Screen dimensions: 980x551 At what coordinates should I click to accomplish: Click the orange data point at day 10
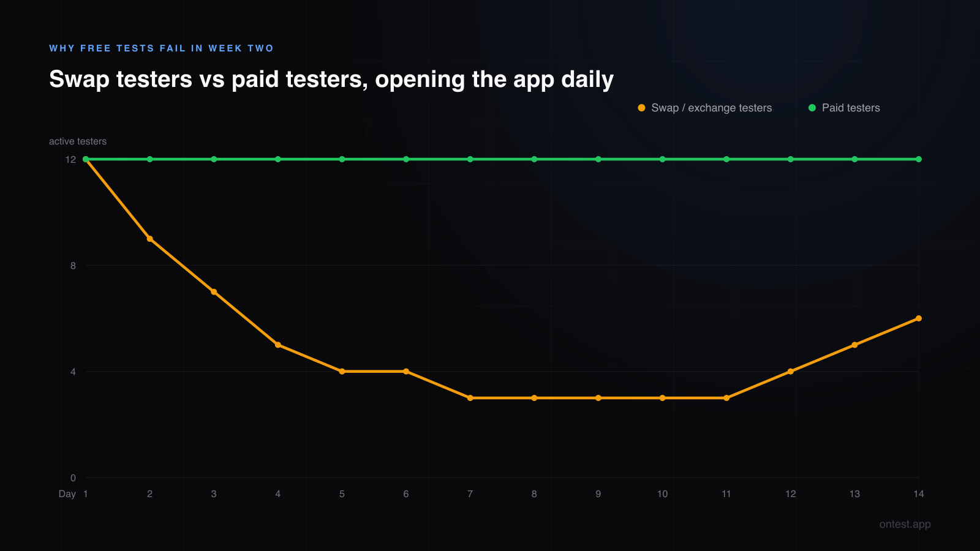tap(663, 398)
